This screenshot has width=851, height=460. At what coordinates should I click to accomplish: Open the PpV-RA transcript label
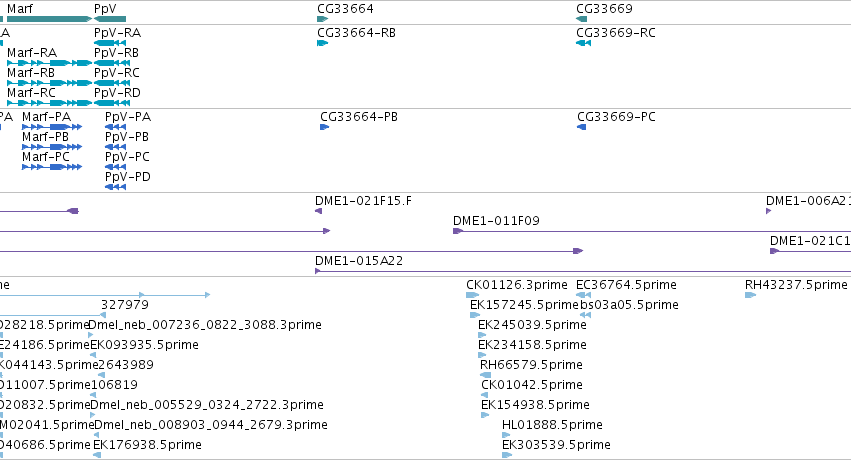tap(117, 33)
